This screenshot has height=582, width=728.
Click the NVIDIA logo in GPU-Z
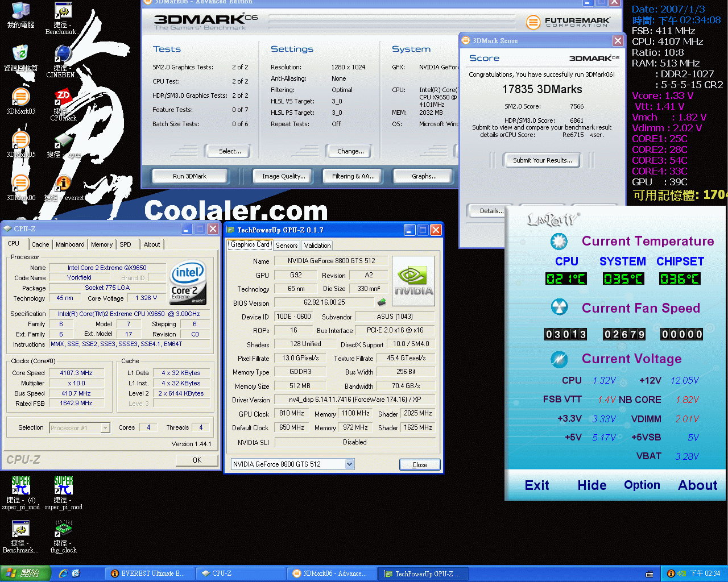click(x=413, y=281)
